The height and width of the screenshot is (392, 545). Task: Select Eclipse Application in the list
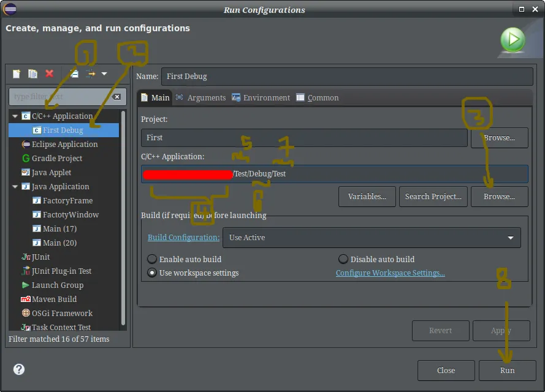(60, 144)
